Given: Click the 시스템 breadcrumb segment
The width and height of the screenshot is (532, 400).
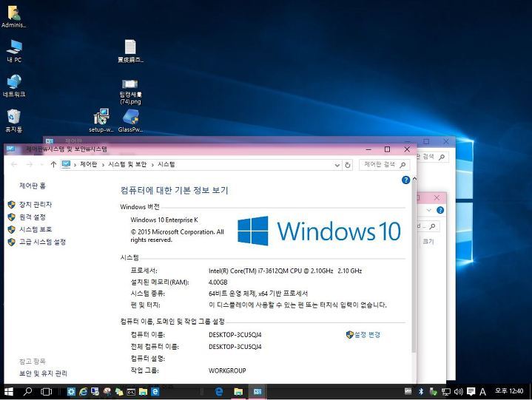Looking at the screenshot, I should tap(166, 164).
